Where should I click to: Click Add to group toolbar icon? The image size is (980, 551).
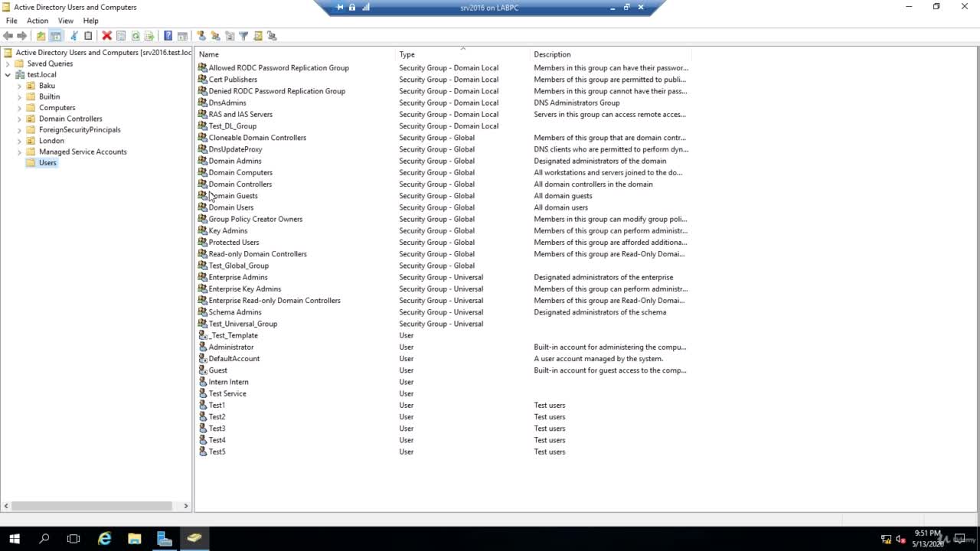(272, 36)
